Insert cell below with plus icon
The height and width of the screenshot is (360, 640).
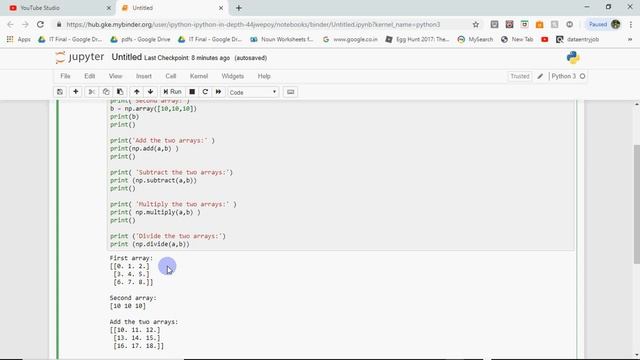click(76, 92)
